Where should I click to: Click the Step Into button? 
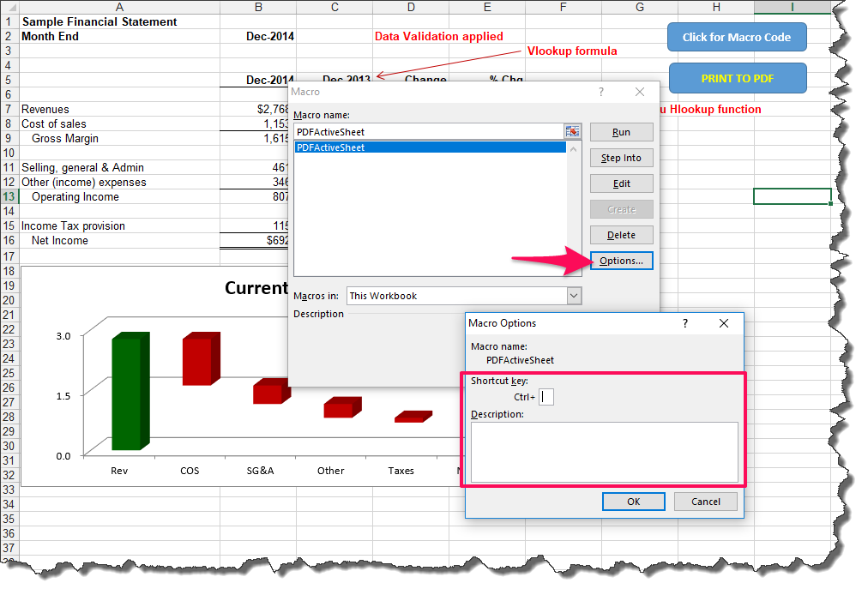[621, 157]
